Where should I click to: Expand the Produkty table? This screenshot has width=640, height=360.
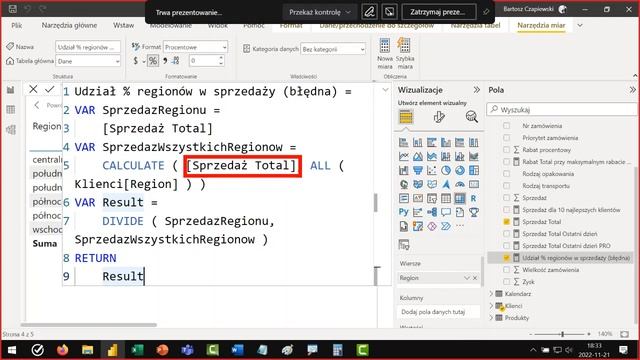point(491,318)
